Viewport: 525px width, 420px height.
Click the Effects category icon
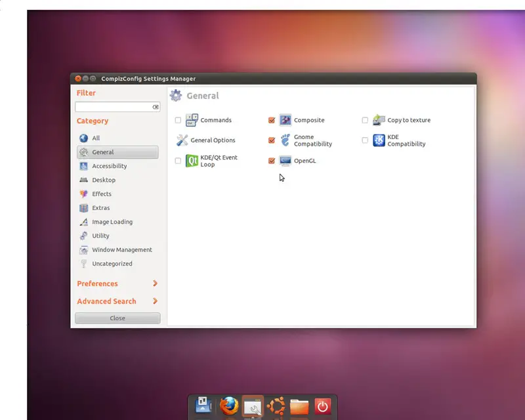84,194
